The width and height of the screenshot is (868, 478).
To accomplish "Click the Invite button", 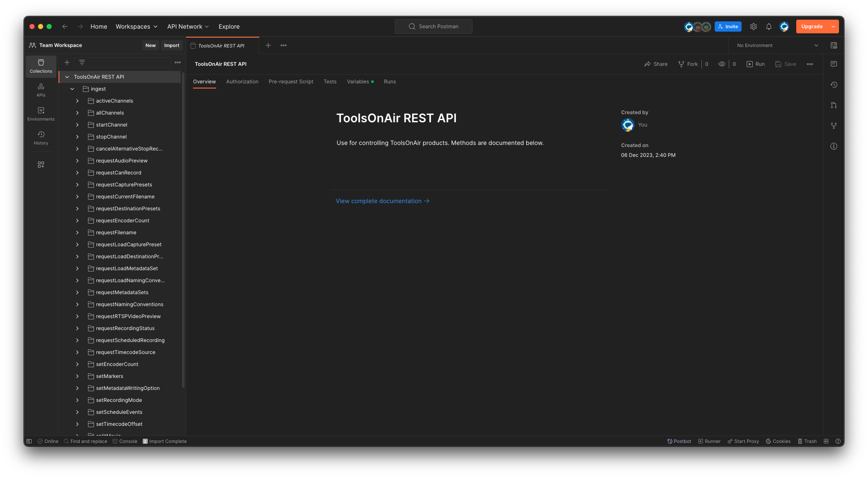I will [728, 27].
